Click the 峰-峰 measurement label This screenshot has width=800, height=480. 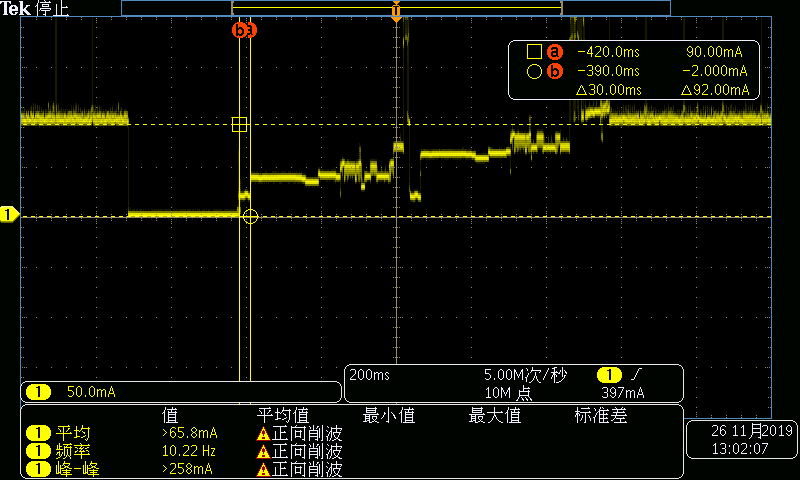(x=78, y=469)
